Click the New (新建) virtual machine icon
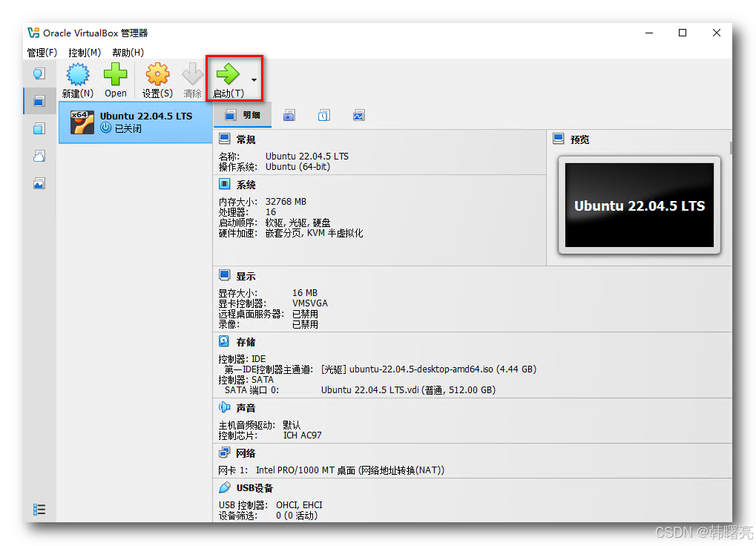 click(x=78, y=75)
